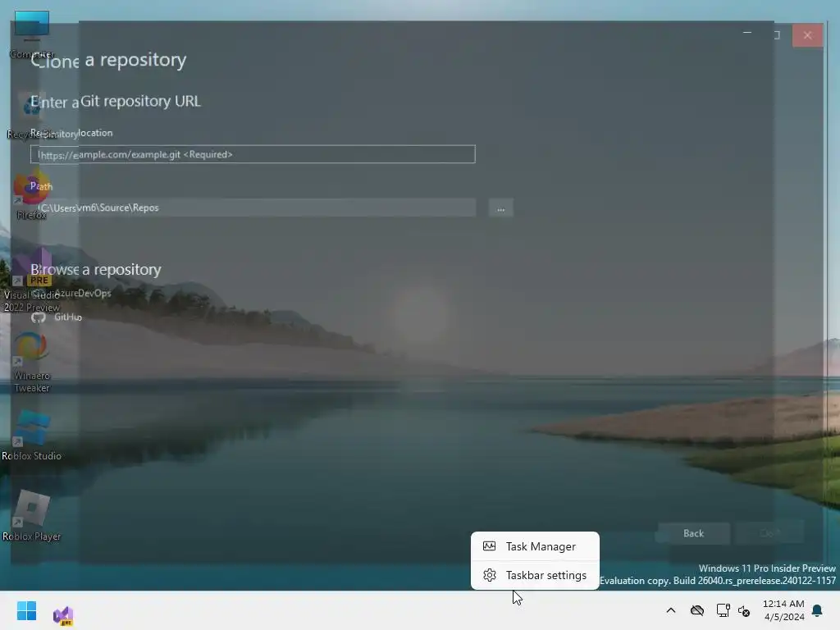This screenshot has width=840, height=630.
Task: Open the OneDrive cloud tray icon
Action: tap(696, 610)
